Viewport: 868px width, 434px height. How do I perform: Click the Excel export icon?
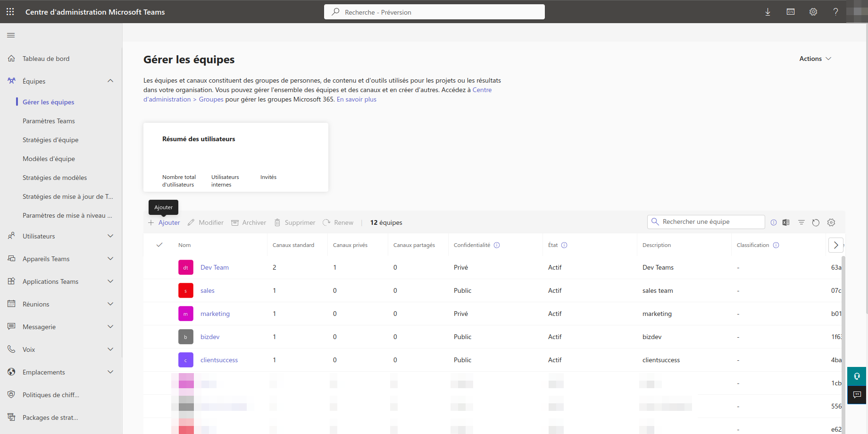786,222
